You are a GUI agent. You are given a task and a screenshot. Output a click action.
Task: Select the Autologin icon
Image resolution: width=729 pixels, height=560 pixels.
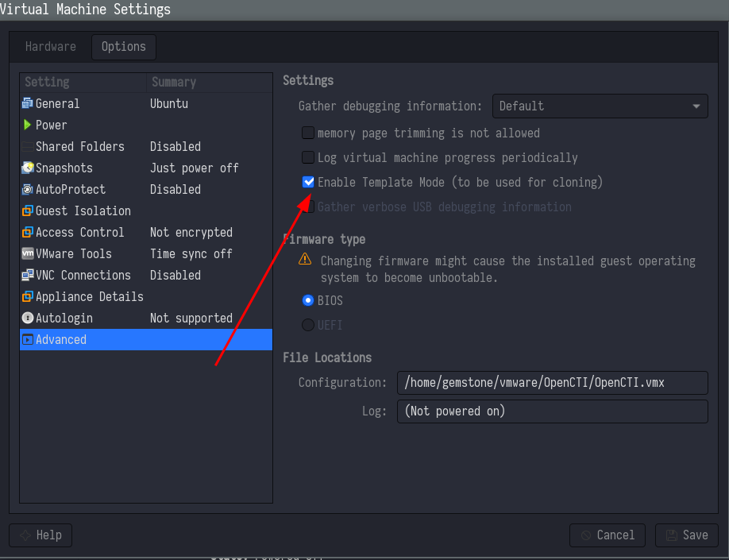pyautogui.click(x=28, y=318)
